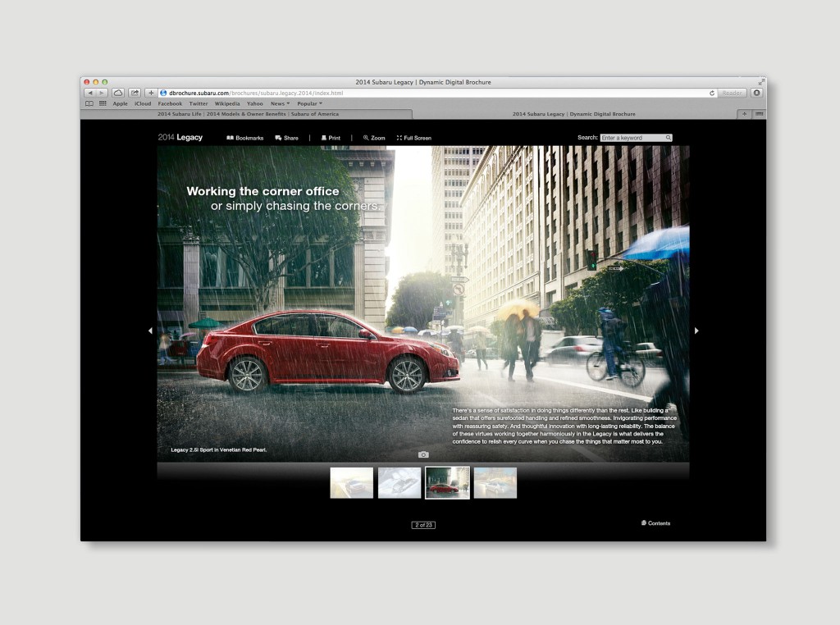This screenshot has height=625, width=840.
Task: Click the search magnifier icon
Action: coord(668,138)
